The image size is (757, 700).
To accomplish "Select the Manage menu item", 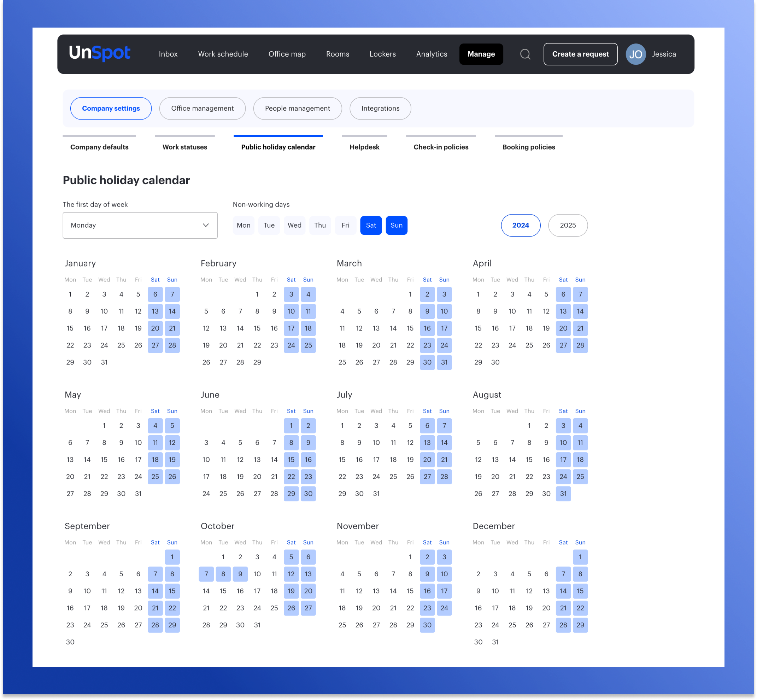I will pos(481,54).
